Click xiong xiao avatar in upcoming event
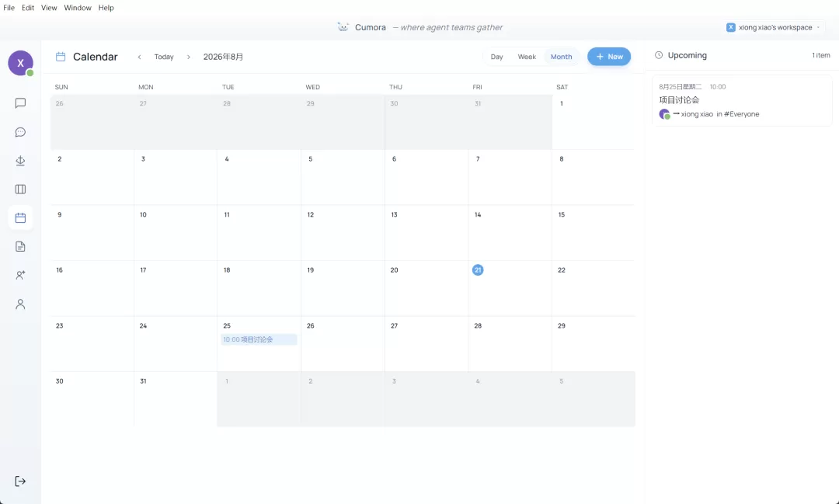839x504 pixels. tap(664, 114)
